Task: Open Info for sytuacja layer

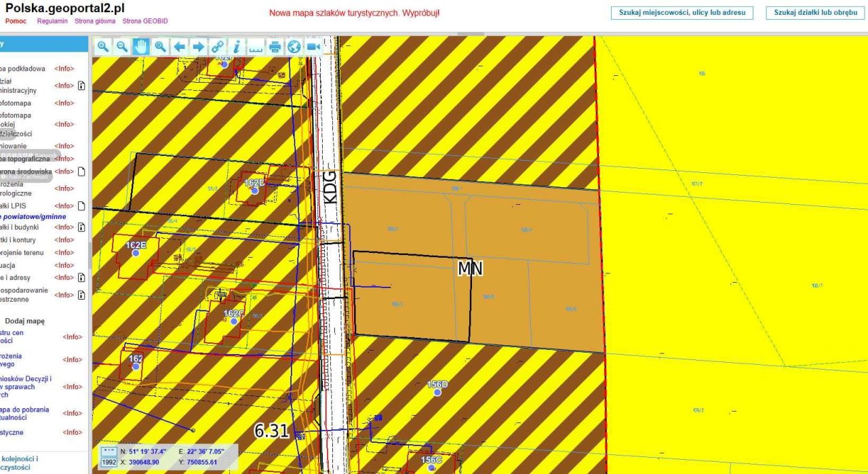Action: pyautogui.click(x=64, y=265)
